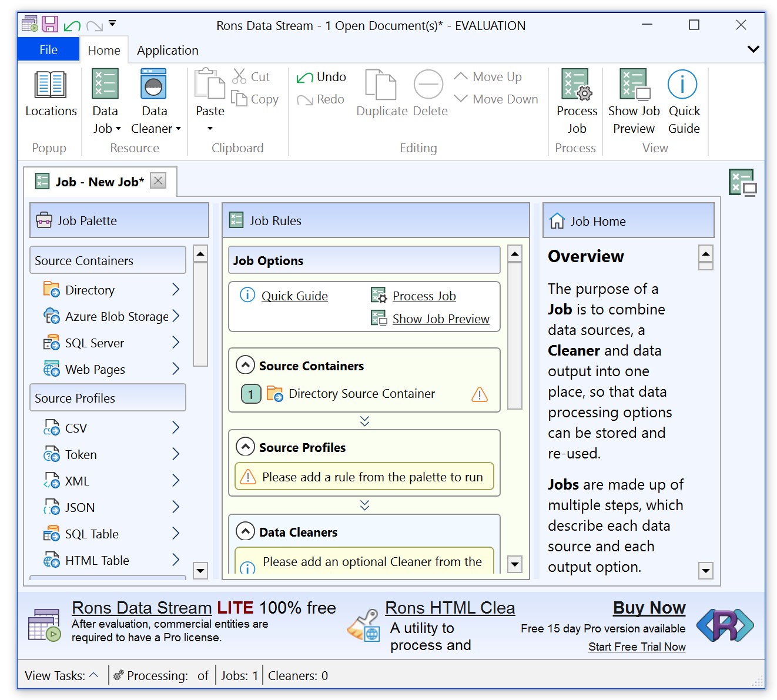
Task: Add a Directory source container
Action: (x=111, y=290)
